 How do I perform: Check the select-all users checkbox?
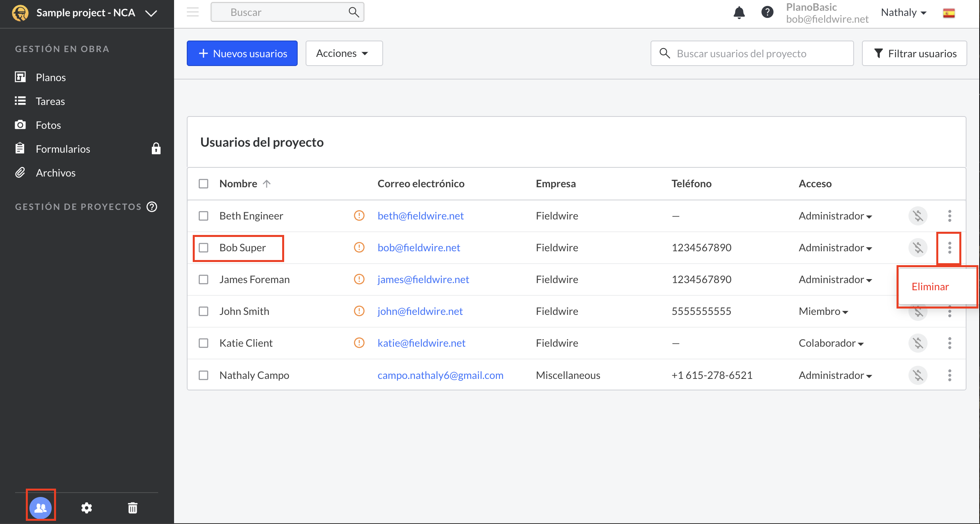203,184
